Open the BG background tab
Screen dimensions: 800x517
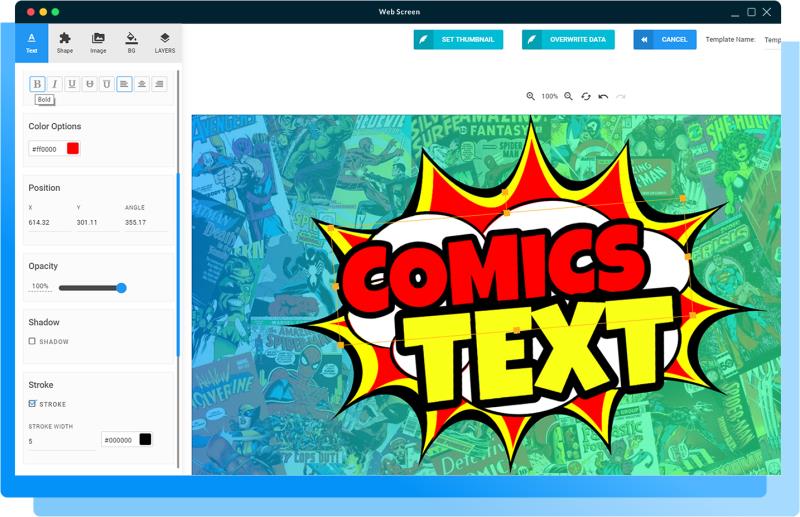pos(131,43)
